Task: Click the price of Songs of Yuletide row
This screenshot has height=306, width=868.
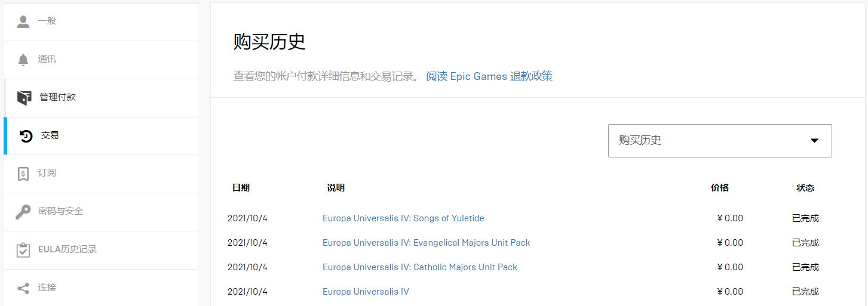Action: [730, 218]
